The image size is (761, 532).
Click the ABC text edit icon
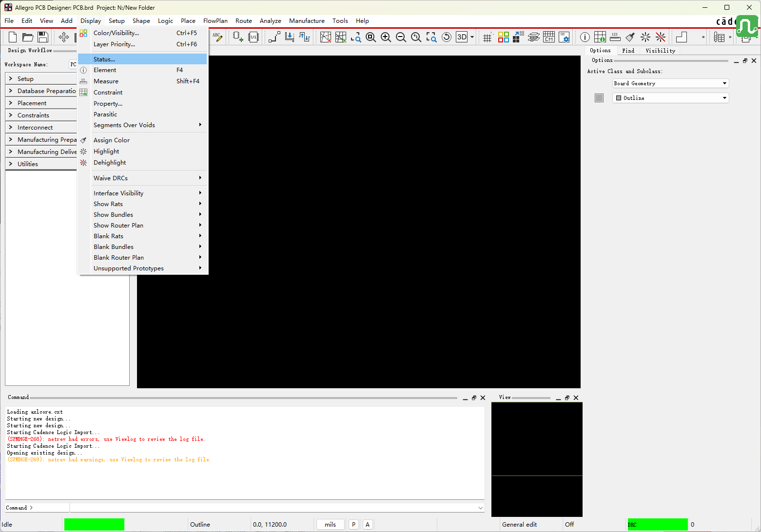coord(217,37)
